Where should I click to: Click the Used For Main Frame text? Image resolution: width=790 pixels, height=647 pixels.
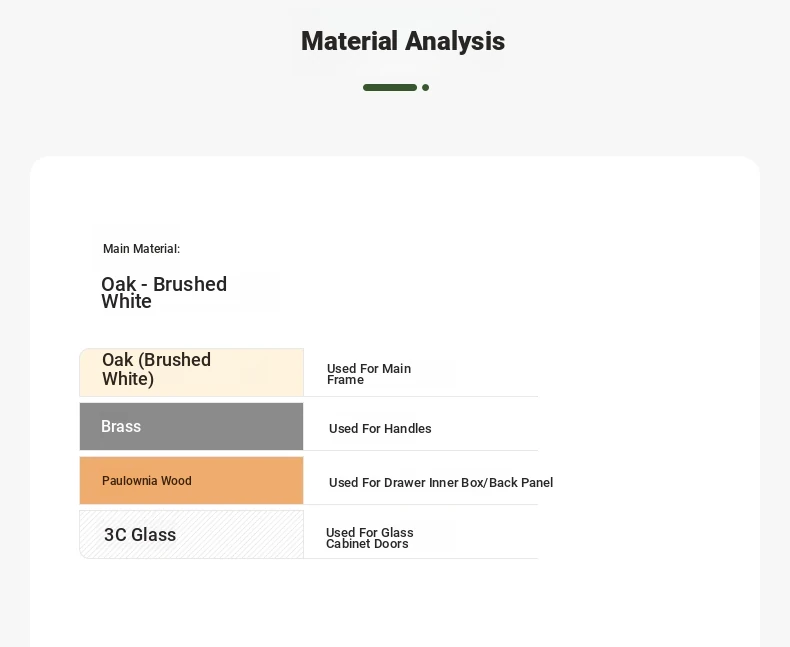pyautogui.click(x=369, y=374)
